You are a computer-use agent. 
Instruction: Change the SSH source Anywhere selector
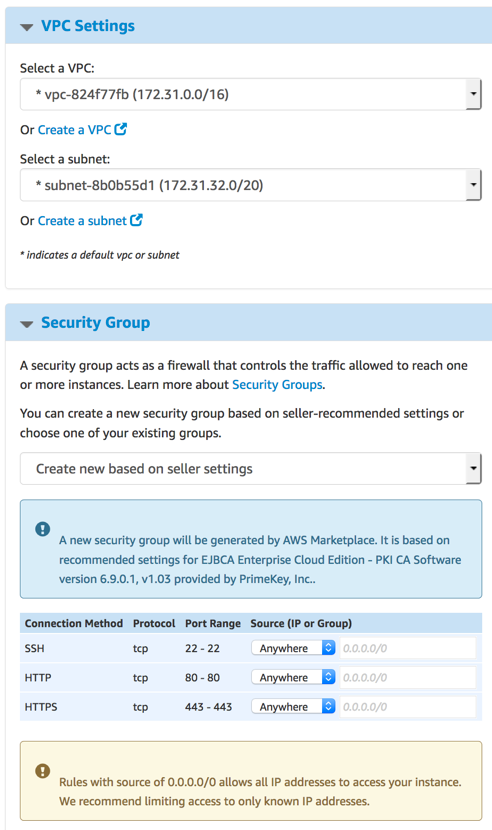(293, 648)
